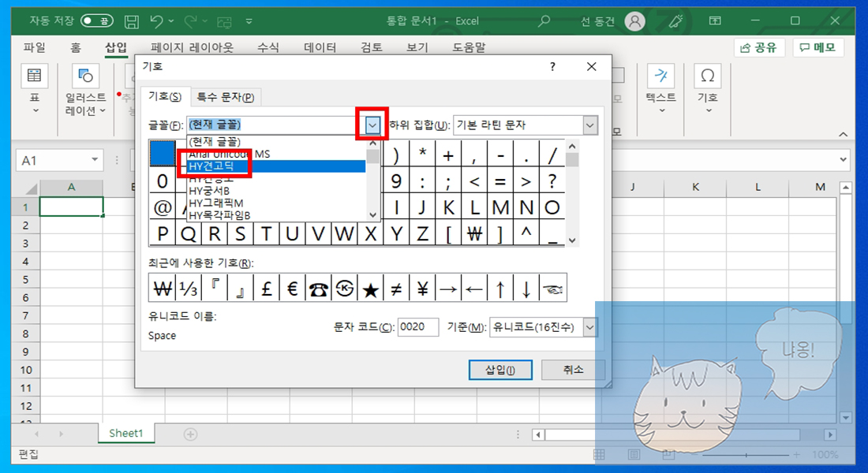
Task: Toggle the AutoSave switch
Action: (97, 21)
